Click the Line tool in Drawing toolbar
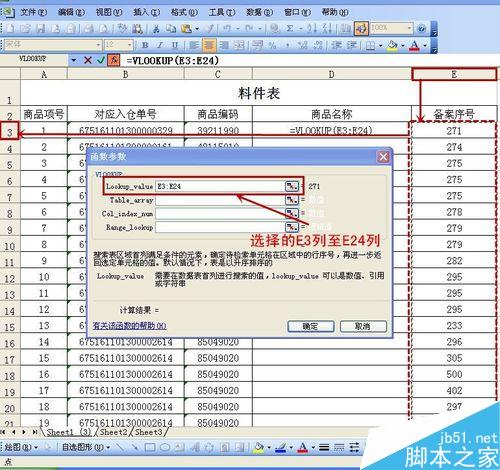The height and width of the screenshot is (470, 500). 120,447
